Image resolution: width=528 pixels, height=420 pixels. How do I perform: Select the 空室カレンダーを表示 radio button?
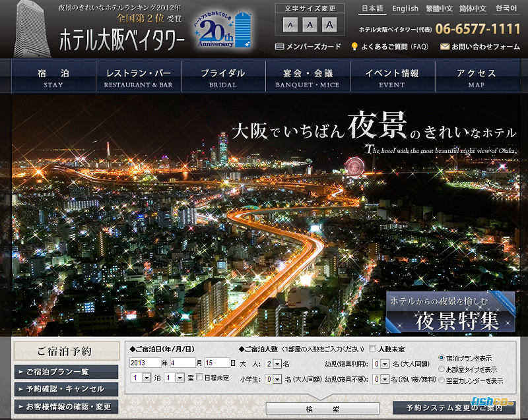[x=441, y=380]
